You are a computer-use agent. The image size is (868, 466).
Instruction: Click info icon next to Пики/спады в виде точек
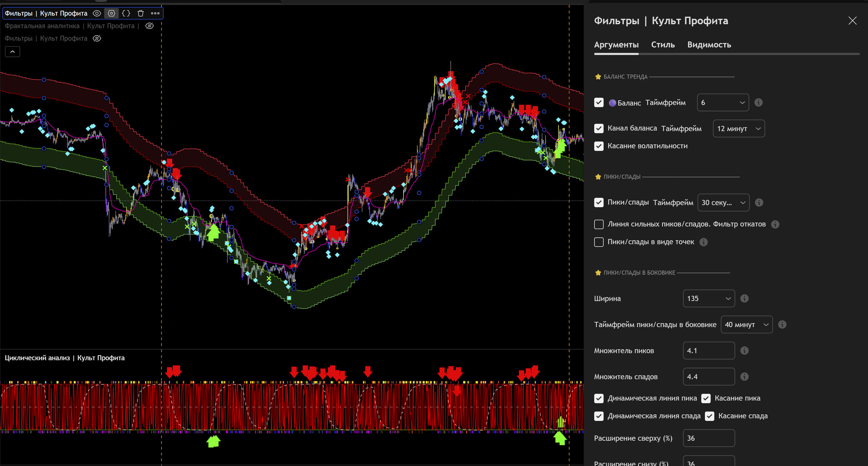click(703, 242)
